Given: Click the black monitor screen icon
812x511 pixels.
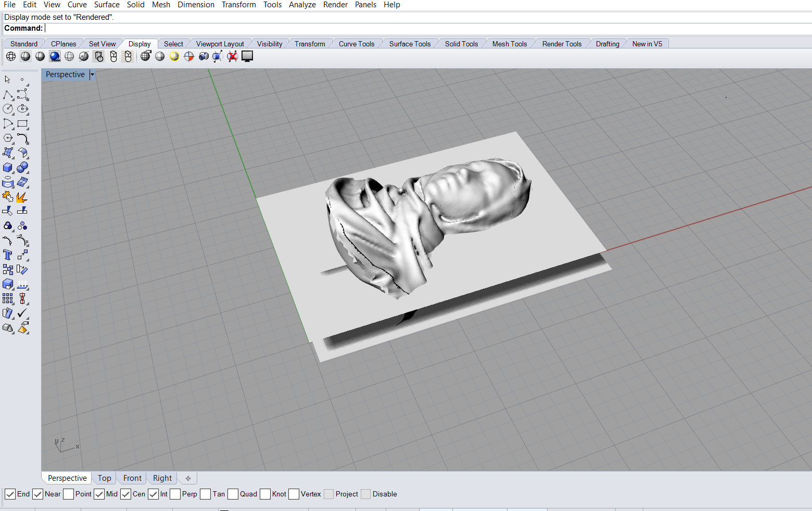Looking at the screenshot, I should tap(247, 56).
